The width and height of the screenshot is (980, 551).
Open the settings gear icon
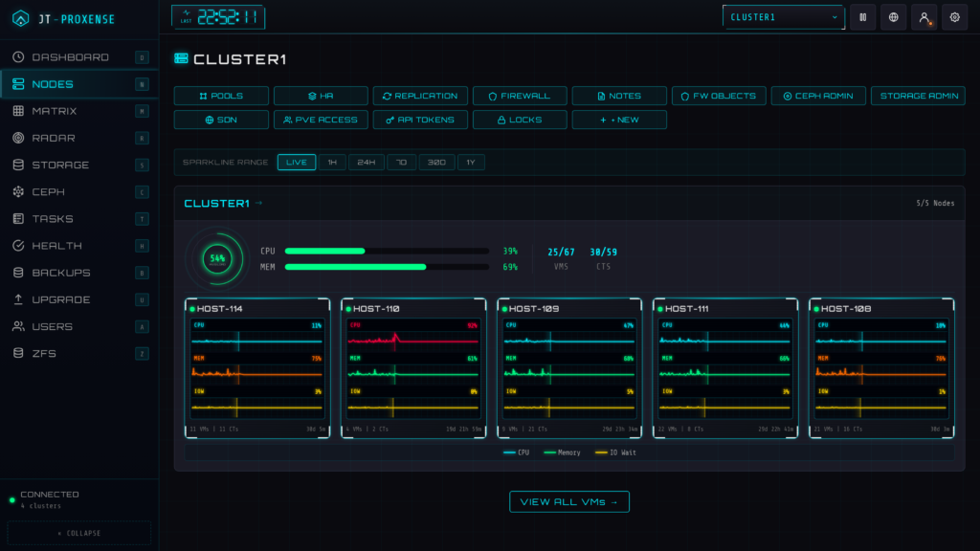pyautogui.click(x=954, y=17)
